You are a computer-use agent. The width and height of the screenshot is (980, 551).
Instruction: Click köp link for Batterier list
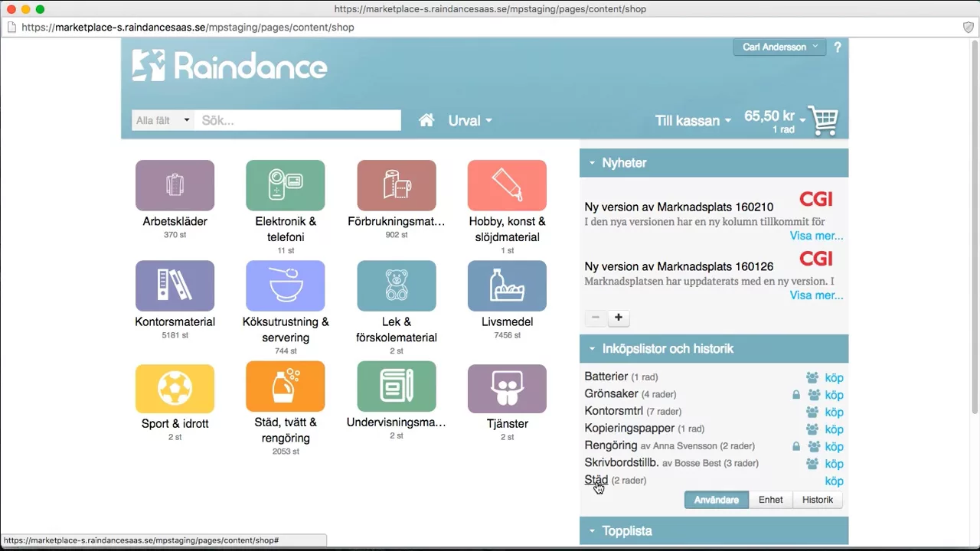(834, 377)
